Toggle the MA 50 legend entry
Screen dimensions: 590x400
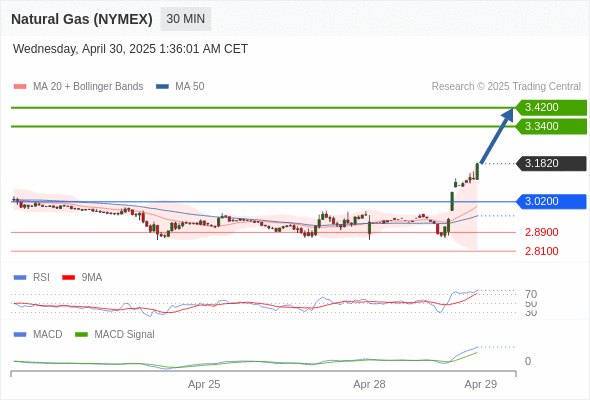pyautogui.click(x=180, y=87)
